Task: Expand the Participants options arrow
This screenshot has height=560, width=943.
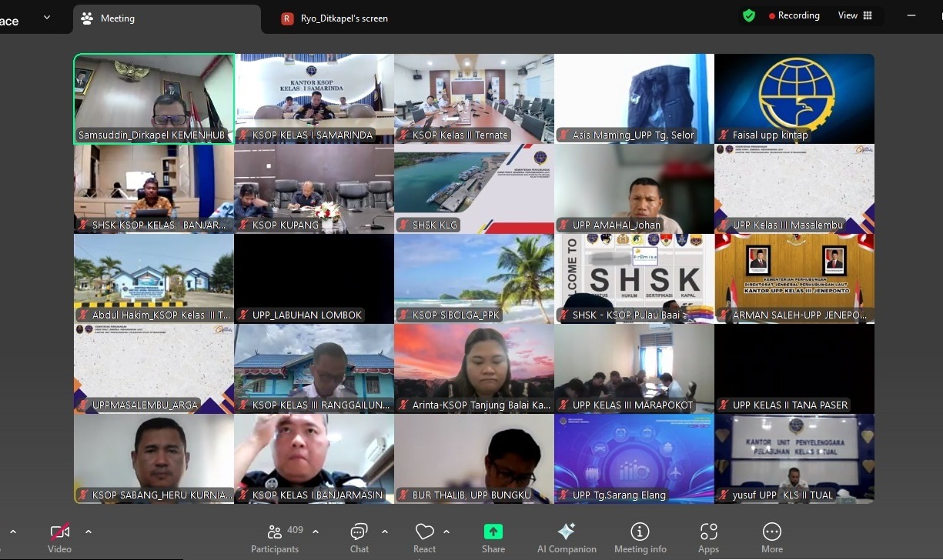Action: click(316, 532)
